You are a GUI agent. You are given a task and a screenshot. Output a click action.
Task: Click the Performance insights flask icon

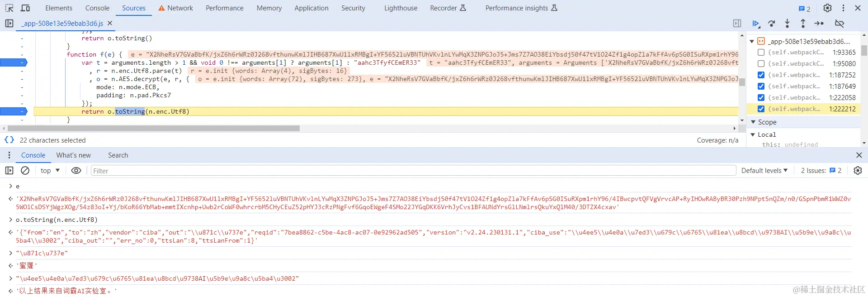554,8
